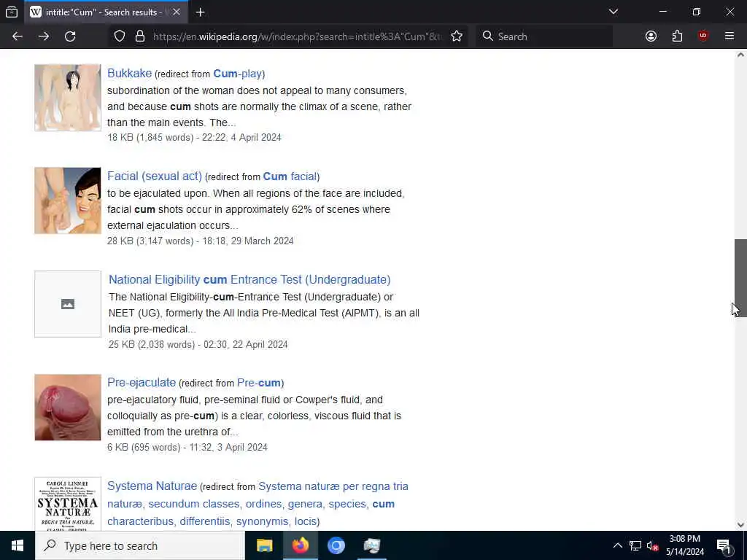Click the uBlock Origin shield icon
Image resolution: width=747 pixels, height=560 pixels.
pos(703,36)
